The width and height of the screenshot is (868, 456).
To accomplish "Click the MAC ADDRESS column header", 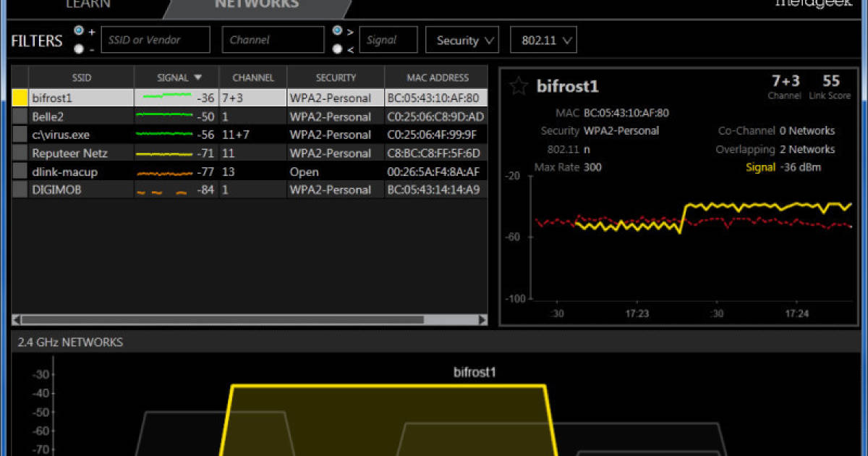I will 436,77.
